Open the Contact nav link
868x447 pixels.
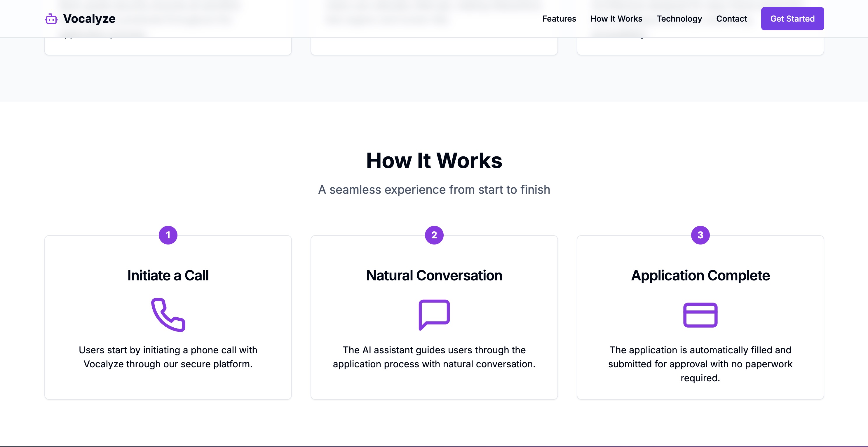731,19
